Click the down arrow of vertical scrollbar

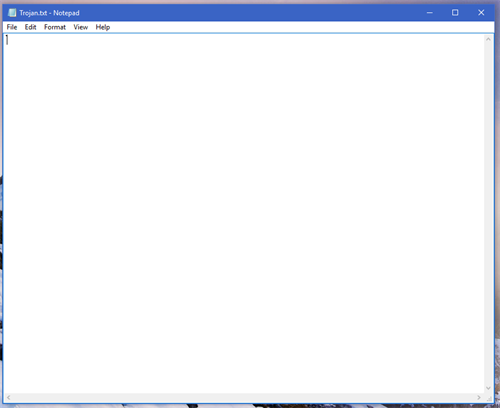(x=488, y=388)
